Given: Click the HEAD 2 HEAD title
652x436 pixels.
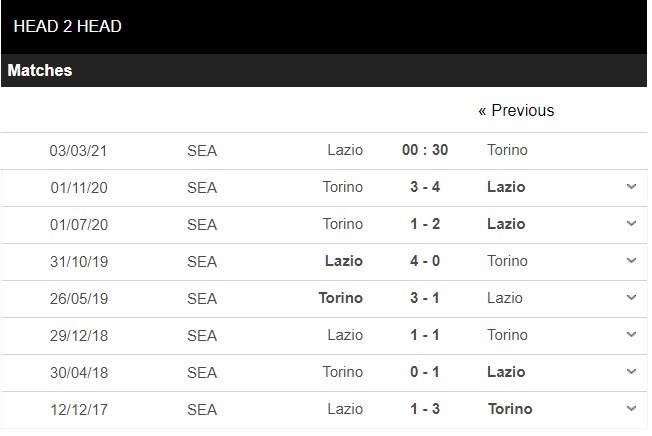Looking at the screenshot, I should pos(68,26).
